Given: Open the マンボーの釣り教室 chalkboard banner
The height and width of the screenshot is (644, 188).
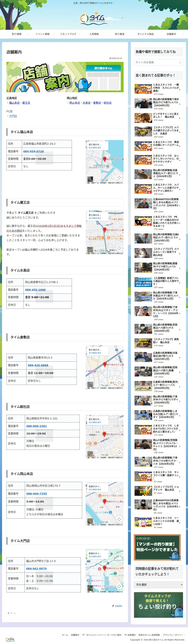Looking at the screenshot, I should point(157,548).
